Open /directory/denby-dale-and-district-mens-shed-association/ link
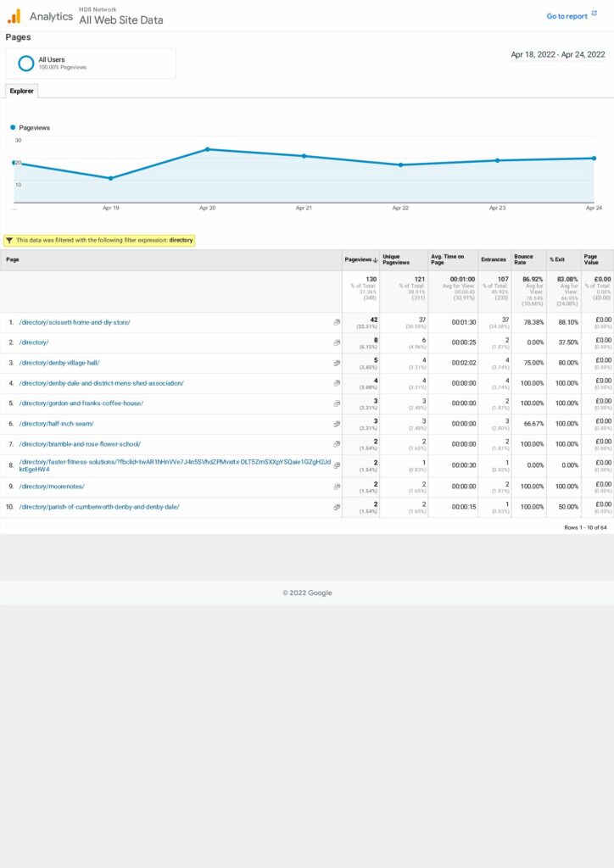 (x=102, y=383)
